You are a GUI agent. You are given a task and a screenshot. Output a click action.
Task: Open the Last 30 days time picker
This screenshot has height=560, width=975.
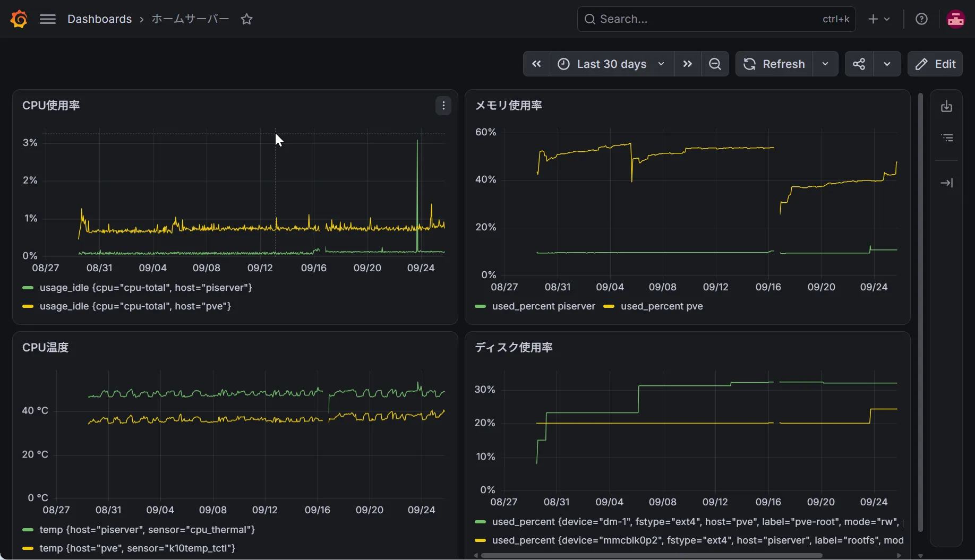coord(612,64)
